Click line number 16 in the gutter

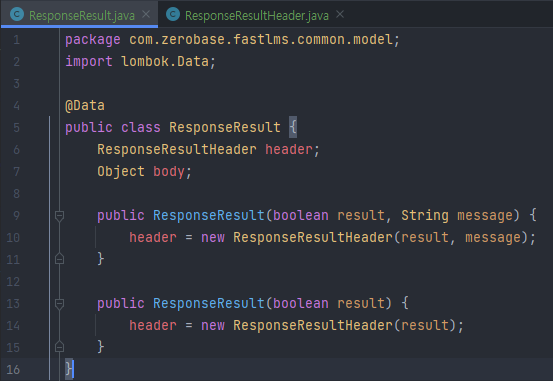coord(13,369)
